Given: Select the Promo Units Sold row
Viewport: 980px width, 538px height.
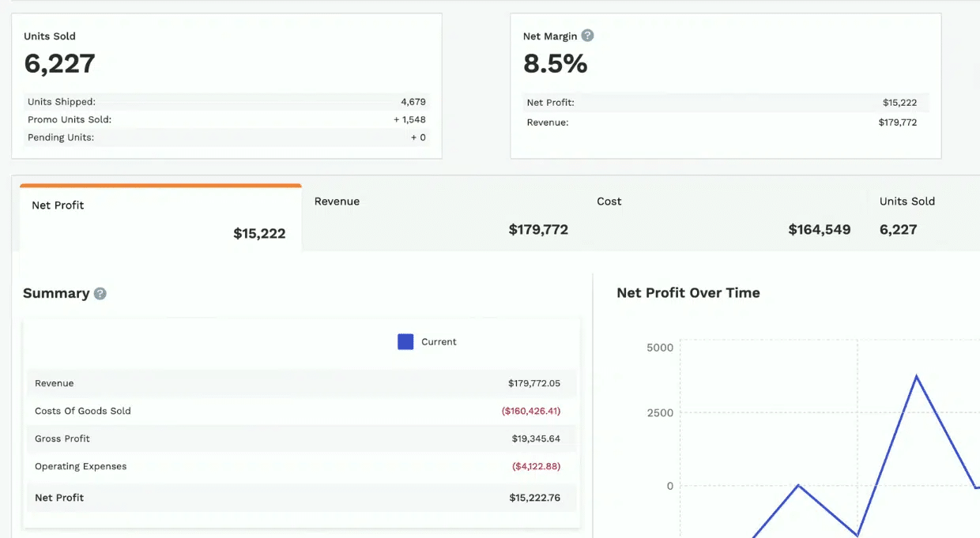Looking at the screenshot, I should pos(226,119).
